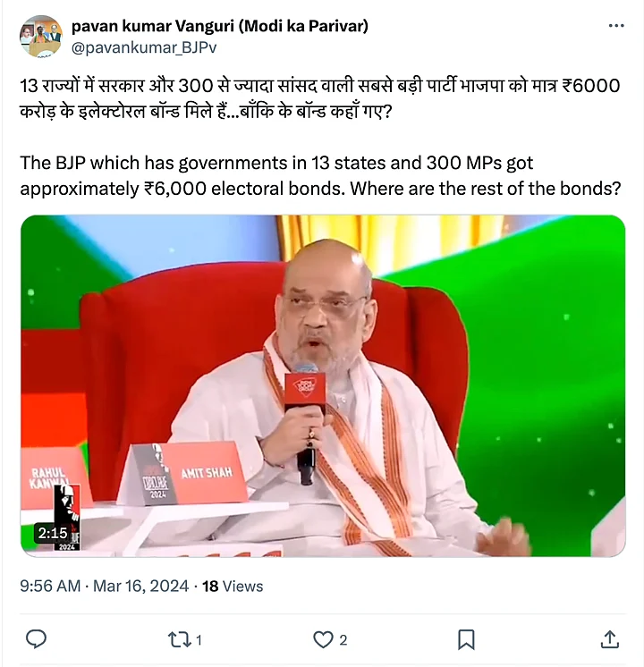Viewport: 644px width, 667px height.
Task: Bookmark this tweet
Action: tap(466, 640)
